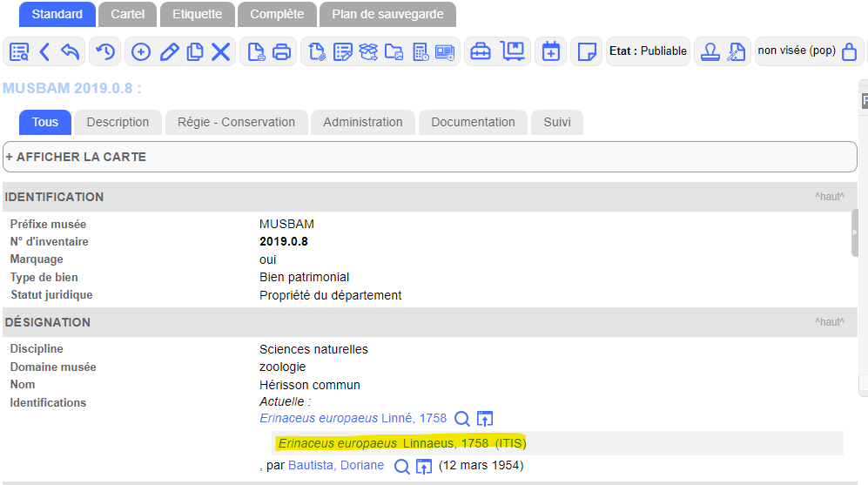
Task: Toggle the padlock next to non visée
Action: 850,52
